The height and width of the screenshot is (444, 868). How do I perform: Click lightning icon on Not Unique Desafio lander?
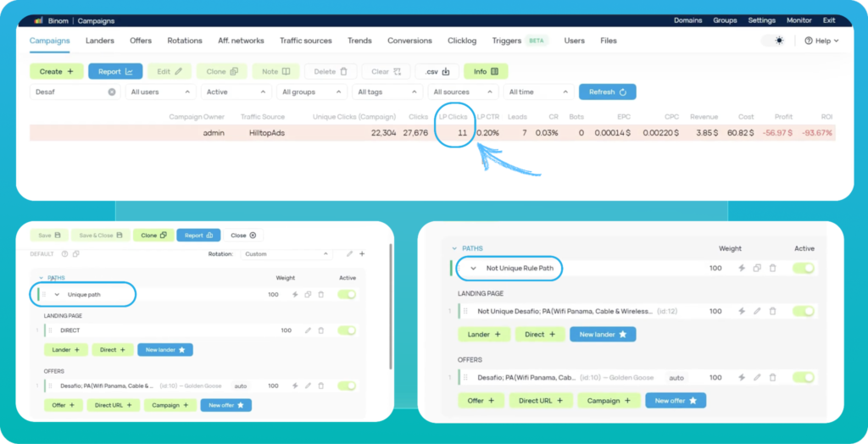[x=742, y=311]
